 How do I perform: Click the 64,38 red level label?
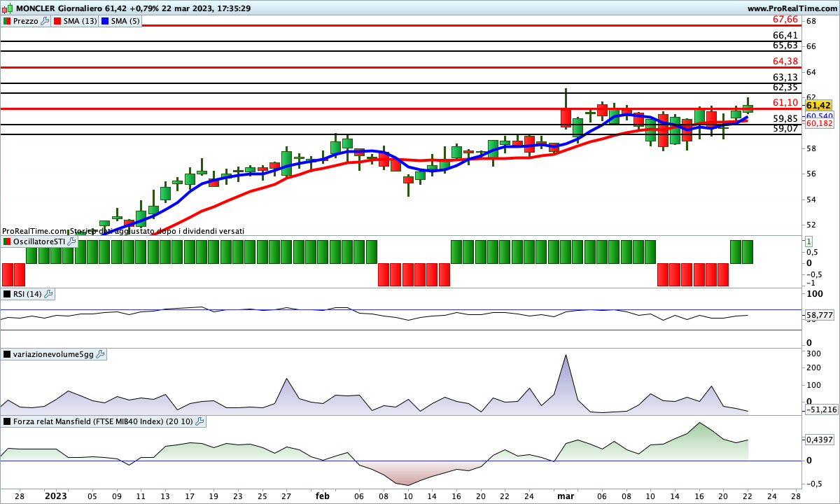(785, 61)
